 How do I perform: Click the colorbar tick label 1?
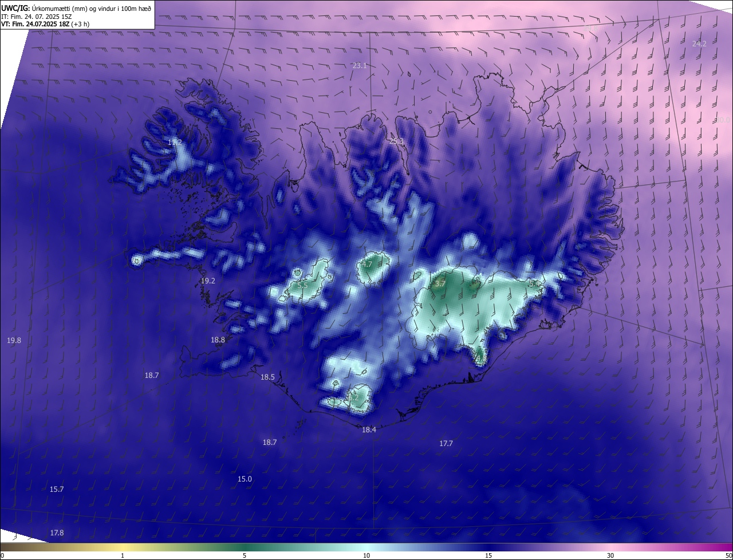click(x=123, y=555)
